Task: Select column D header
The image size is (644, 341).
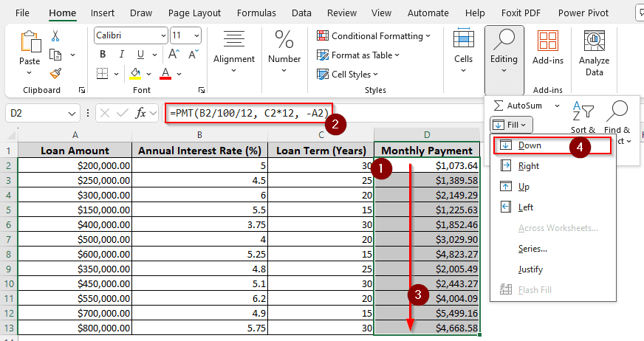Action: click(427, 135)
